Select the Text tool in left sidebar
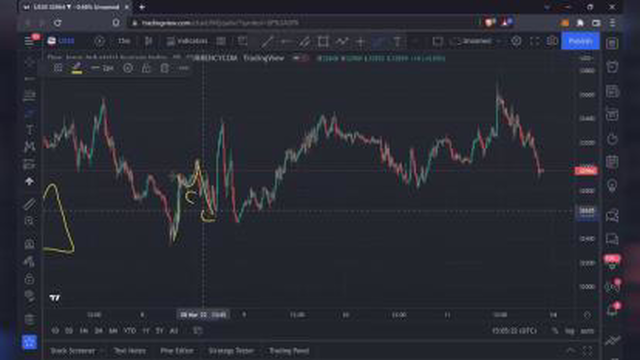Viewport: 640px width, 360px height. pos(29,130)
